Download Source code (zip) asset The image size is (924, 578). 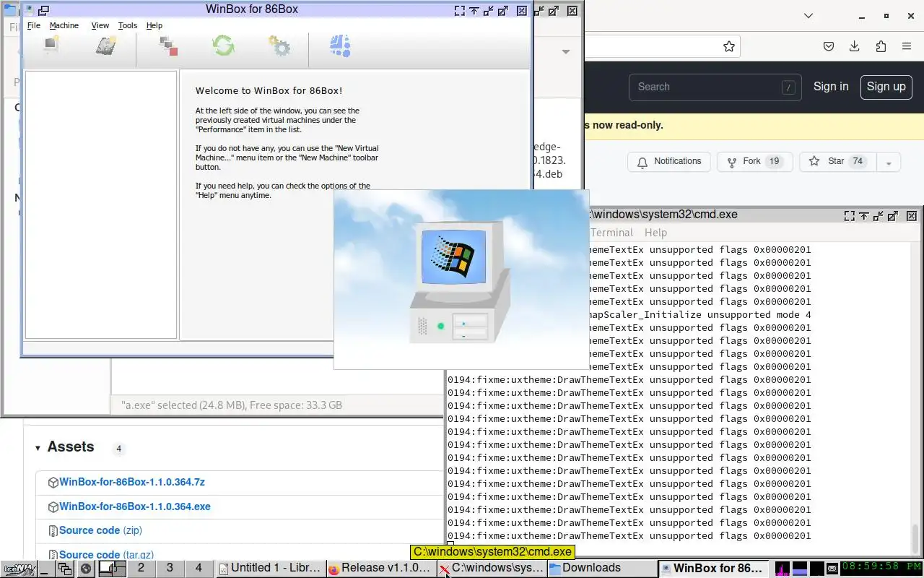coord(100,530)
